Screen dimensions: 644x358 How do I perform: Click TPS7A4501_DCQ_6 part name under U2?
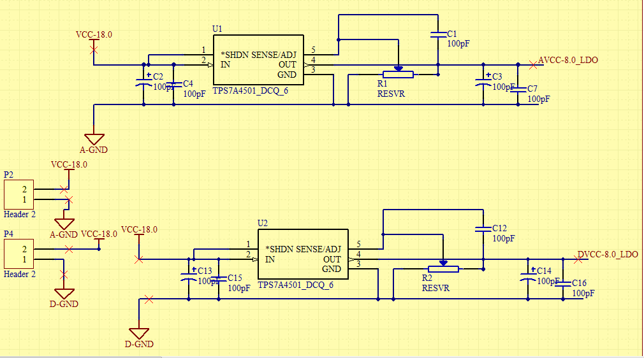click(295, 285)
